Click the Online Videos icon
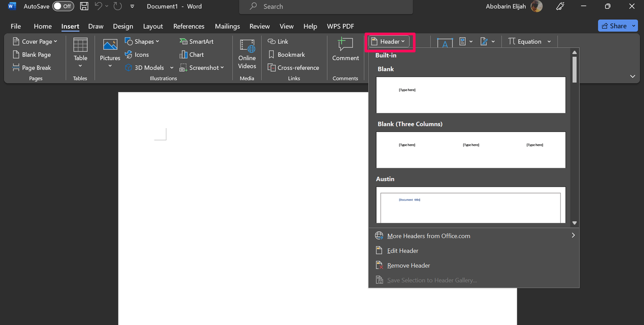644x325 pixels. pyautogui.click(x=247, y=46)
